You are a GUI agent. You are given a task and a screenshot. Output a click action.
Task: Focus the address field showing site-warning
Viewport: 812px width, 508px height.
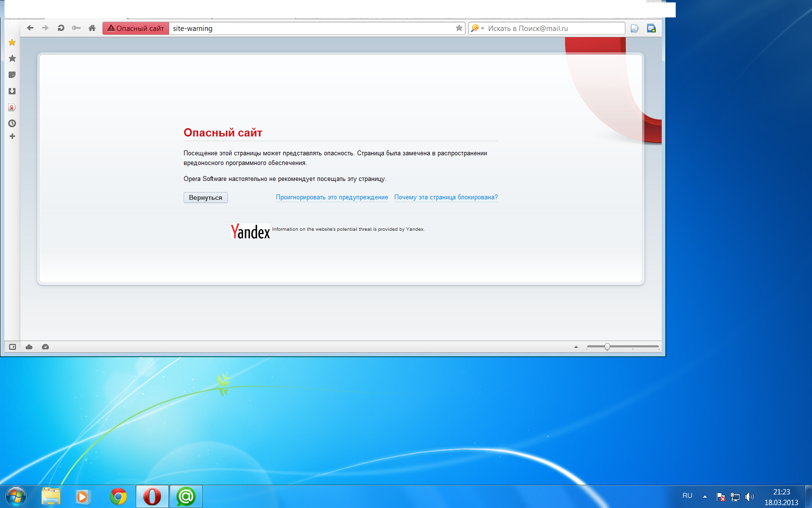click(311, 28)
